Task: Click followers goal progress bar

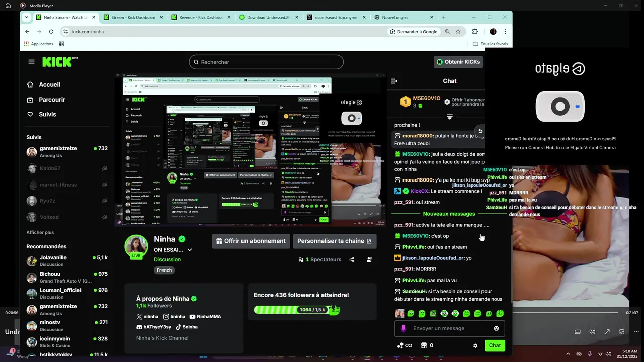Action: tap(297, 310)
